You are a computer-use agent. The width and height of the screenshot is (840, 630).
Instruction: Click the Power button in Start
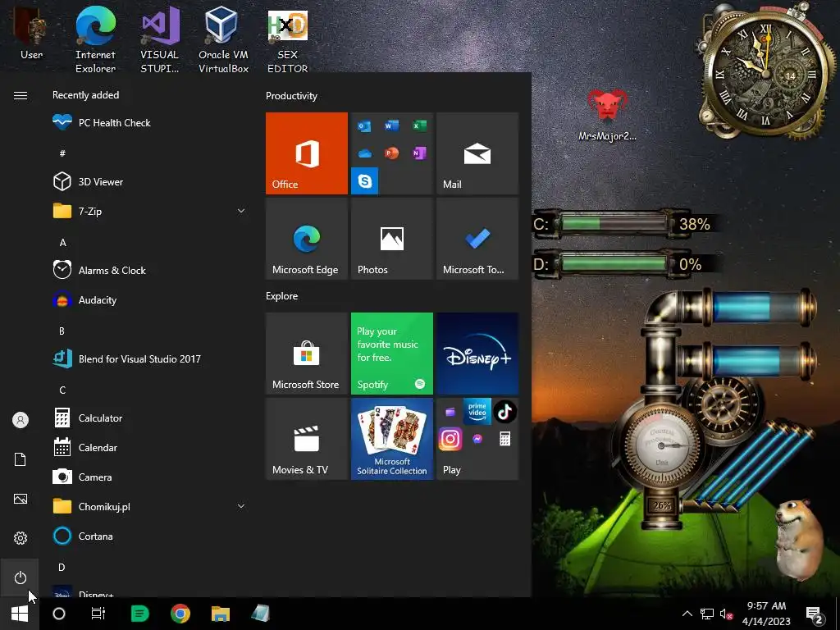[x=21, y=577]
